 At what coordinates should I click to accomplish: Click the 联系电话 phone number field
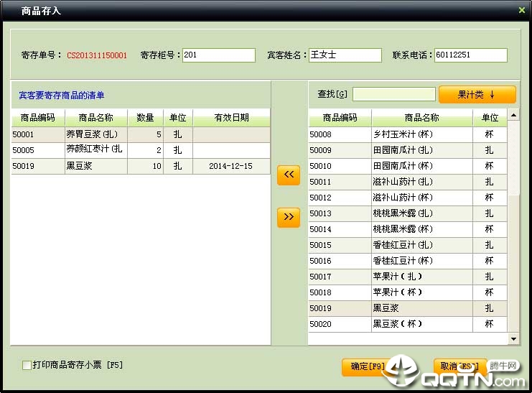[x=470, y=55]
